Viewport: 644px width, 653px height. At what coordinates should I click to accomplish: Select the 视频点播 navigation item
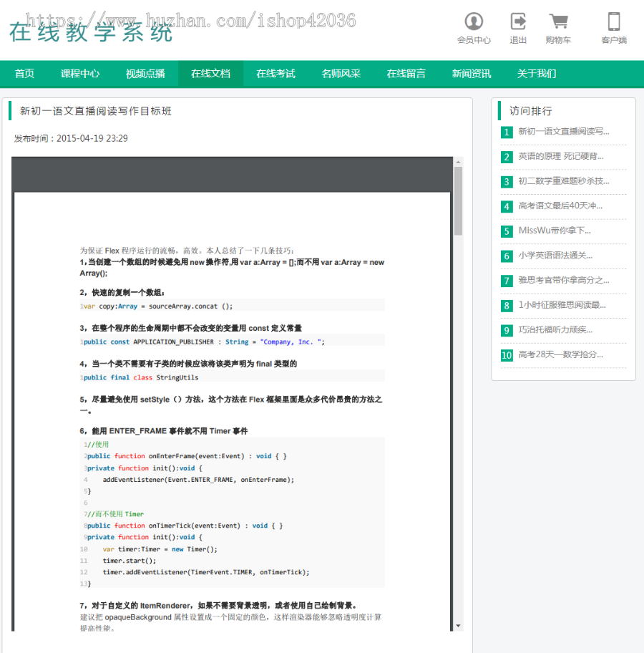point(145,74)
